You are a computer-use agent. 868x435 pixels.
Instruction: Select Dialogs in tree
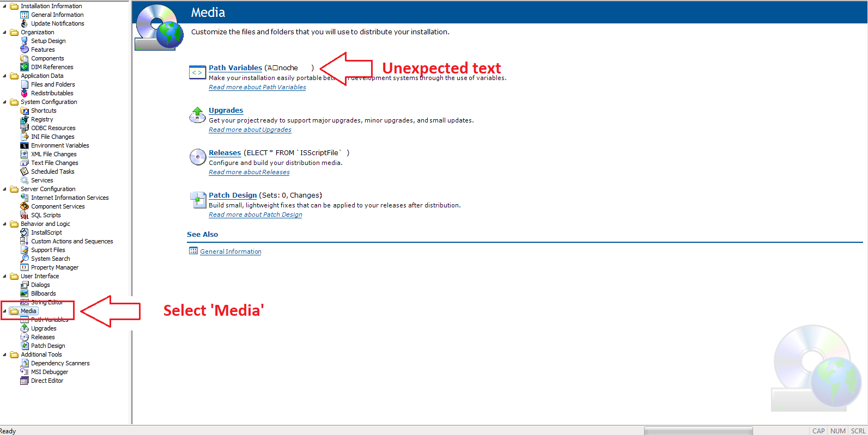(x=40, y=285)
